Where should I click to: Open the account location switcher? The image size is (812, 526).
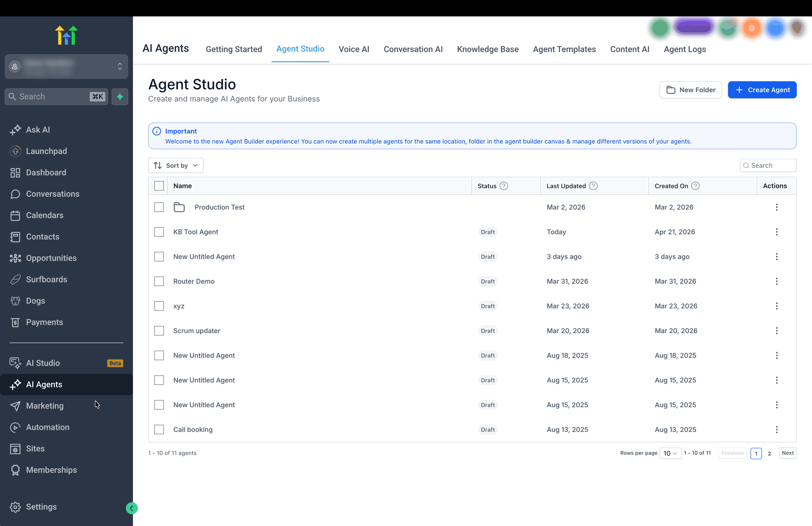66,67
